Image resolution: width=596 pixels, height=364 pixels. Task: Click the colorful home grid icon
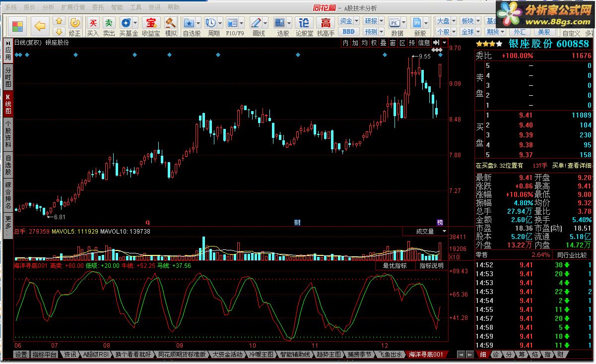18,26
